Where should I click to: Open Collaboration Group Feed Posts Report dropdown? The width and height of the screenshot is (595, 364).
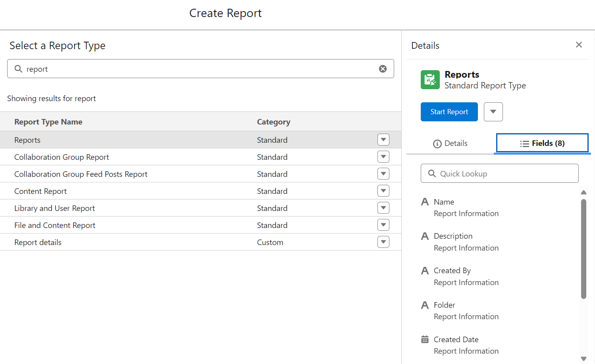(383, 174)
